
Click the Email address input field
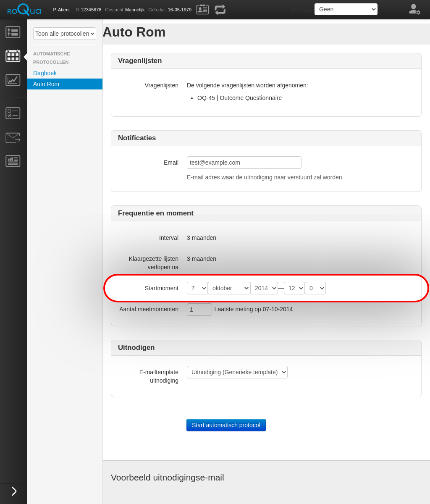[244, 163]
